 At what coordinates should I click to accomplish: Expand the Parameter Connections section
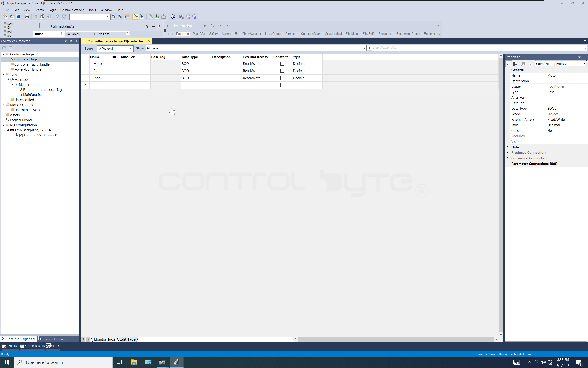tap(508, 164)
